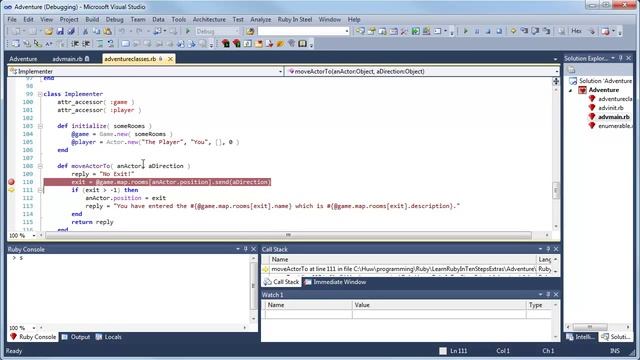The height and width of the screenshot is (360, 640).
Task: Click the Increase Indent icon
Action: click(86, 44)
